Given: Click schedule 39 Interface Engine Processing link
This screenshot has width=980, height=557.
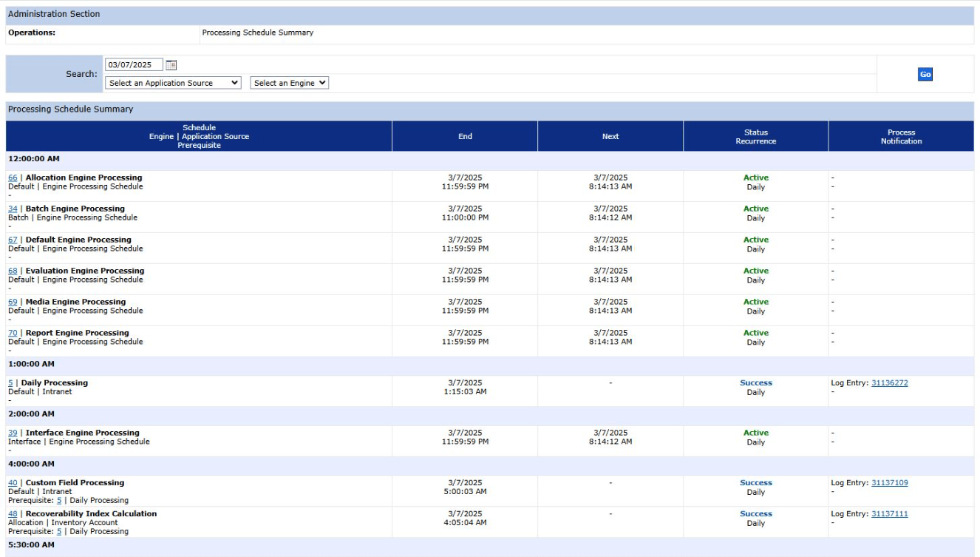Looking at the screenshot, I should coord(13,433).
